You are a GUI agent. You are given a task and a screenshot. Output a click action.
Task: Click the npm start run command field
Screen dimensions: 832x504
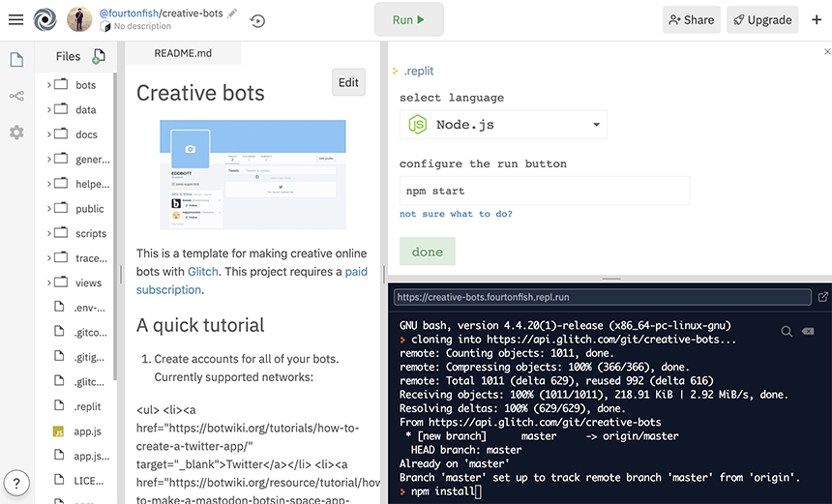(x=545, y=191)
